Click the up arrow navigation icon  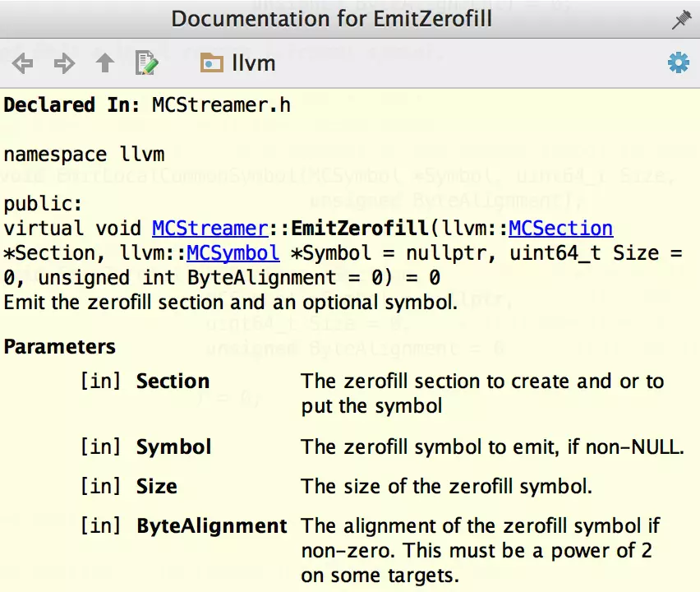coord(105,63)
